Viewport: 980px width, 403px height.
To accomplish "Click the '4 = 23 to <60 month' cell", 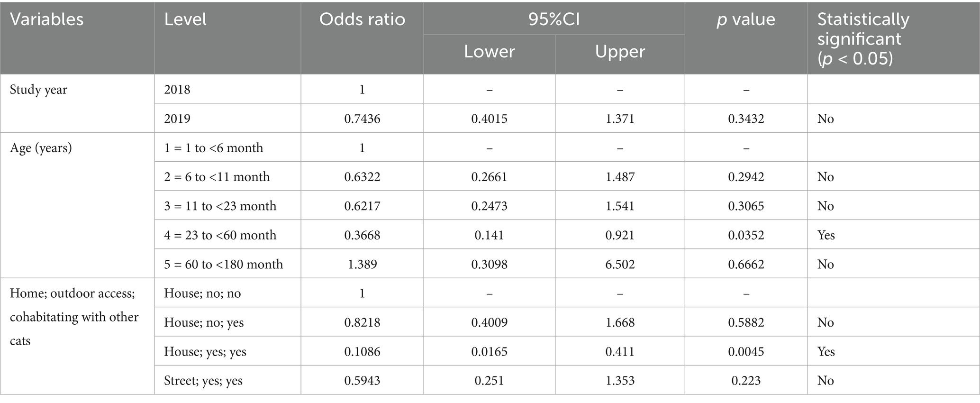I will point(220,235).
